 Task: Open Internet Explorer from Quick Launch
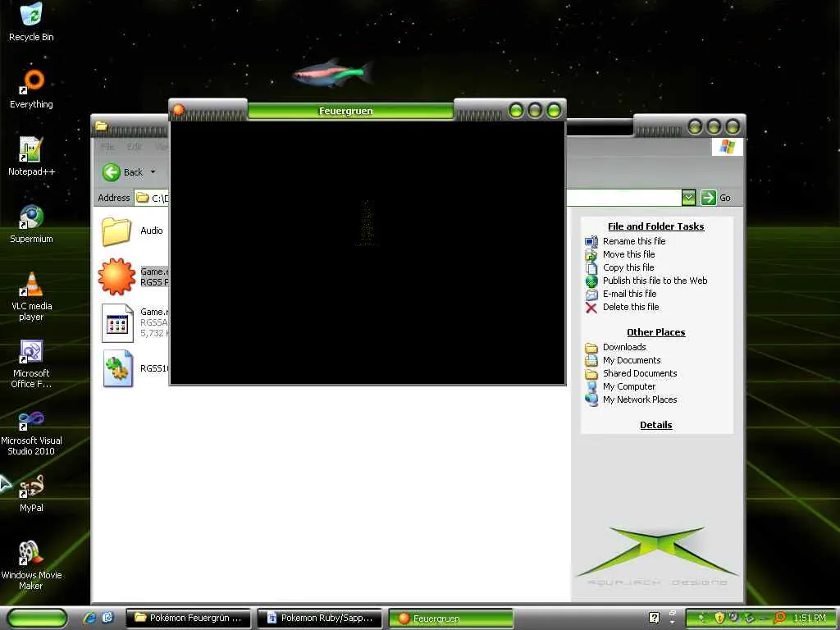point(89,618)
